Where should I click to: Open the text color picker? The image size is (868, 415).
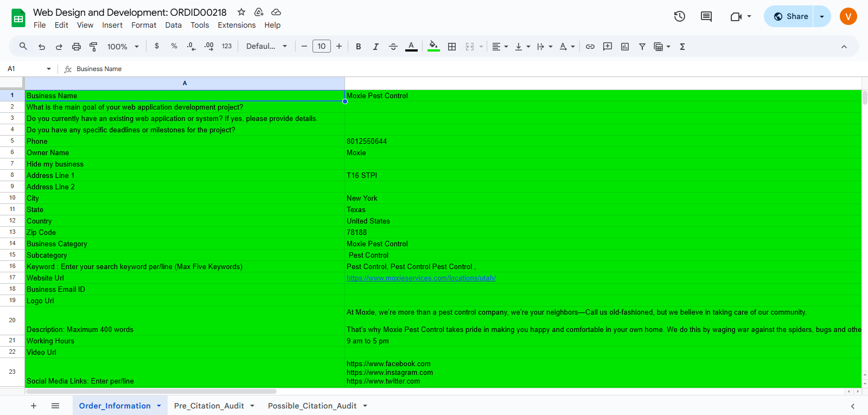tap(411, 47)
